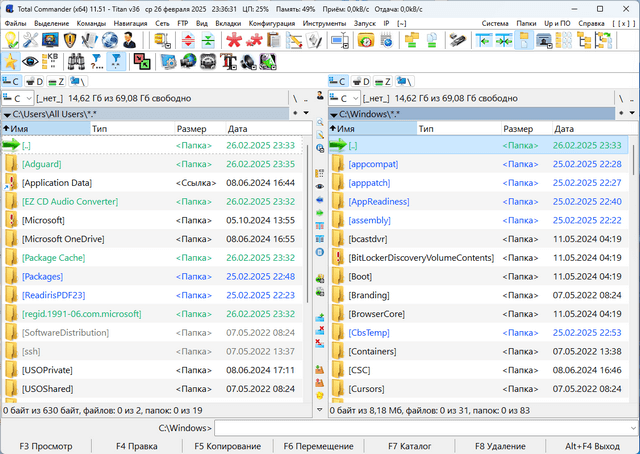Image resolution: width=640 pixels, height=454 pixels.
Task: Open the wrench and screwdriver tools icon
Action: coord(30,40)
